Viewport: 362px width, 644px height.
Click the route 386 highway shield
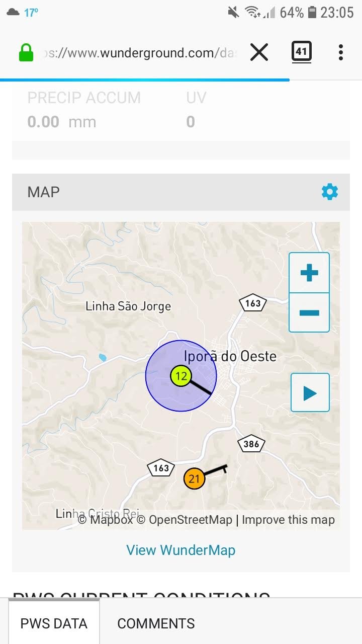(x=251, y=444)
